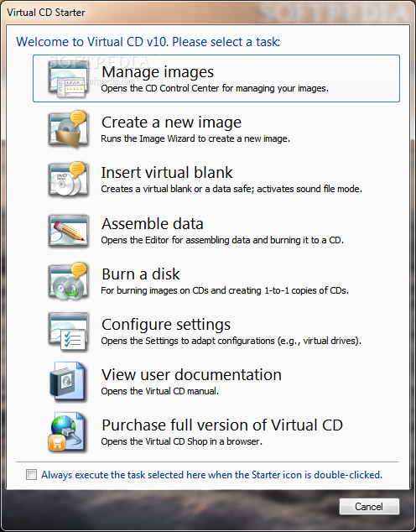Open Manage images task title
This screenshot has height=532, width=416.
158,72
